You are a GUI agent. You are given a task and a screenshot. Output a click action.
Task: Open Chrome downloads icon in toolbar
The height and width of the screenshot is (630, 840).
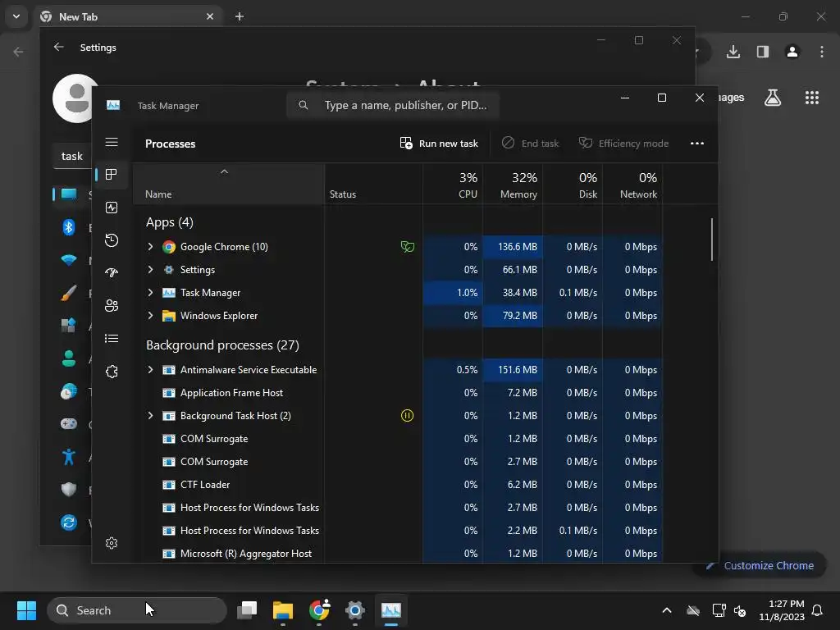[x=733, y=52]
